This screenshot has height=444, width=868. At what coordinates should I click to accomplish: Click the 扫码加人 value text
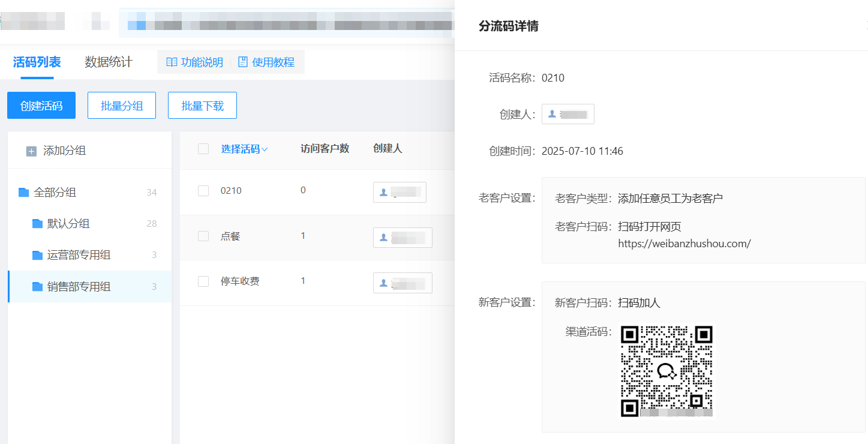click(x=639, y=303)
